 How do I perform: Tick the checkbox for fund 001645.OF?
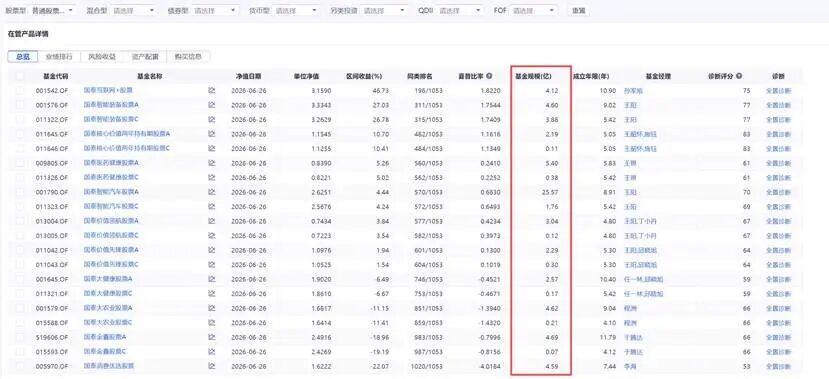tap(20, 279)
